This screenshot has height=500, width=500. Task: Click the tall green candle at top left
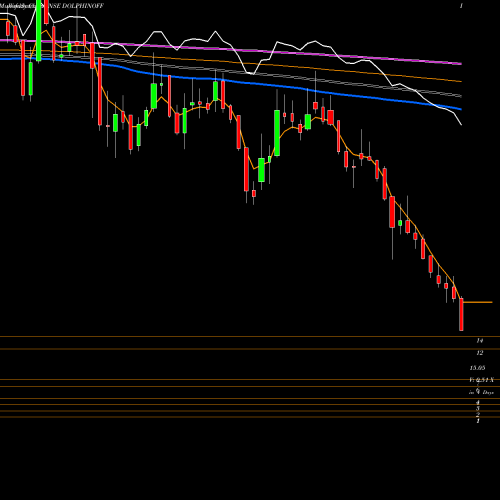pyautogui.click(x=39, y=31)
